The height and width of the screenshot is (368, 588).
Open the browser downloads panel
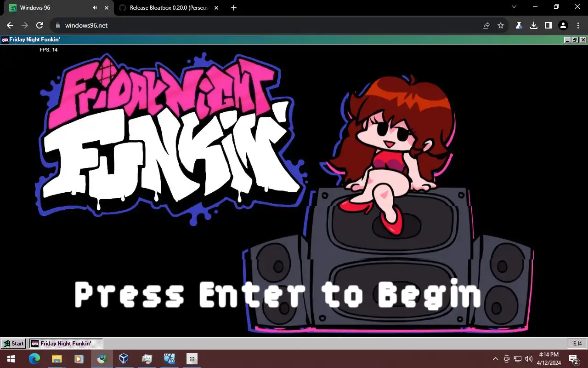(x=534, y=25)
